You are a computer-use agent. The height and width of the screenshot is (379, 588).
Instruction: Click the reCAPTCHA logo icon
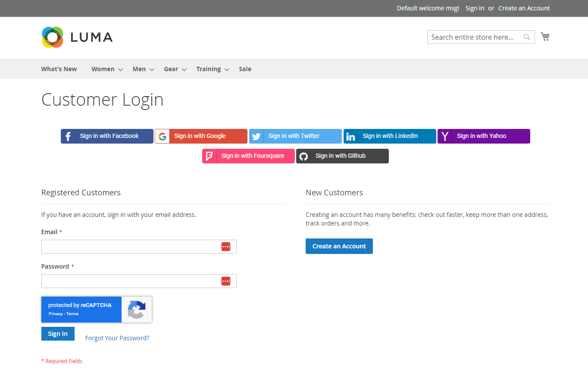pyautogui.click(x=136, y=310)
